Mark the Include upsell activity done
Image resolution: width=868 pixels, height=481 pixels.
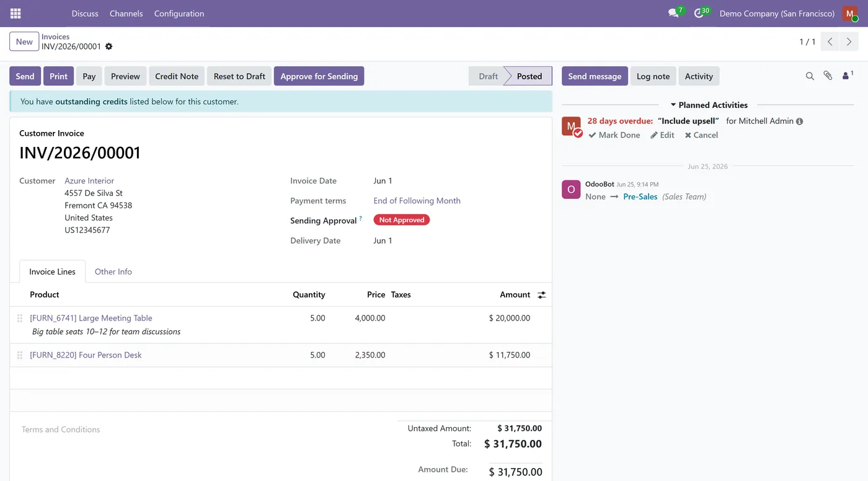[614, 135]
